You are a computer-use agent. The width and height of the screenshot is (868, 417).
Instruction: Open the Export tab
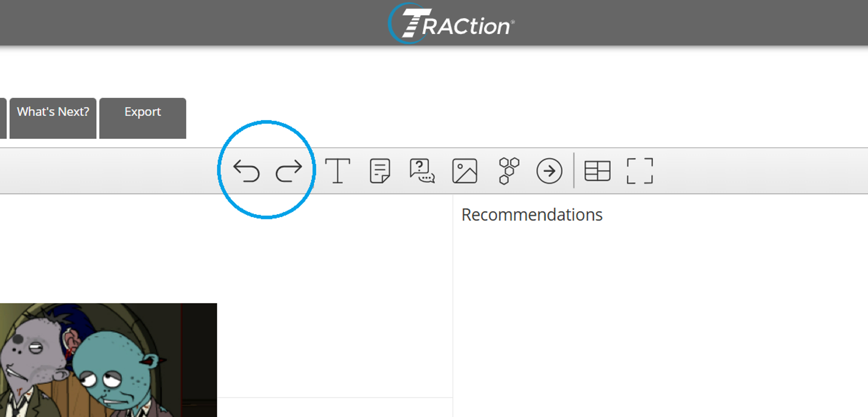click(x=142, y=118)
